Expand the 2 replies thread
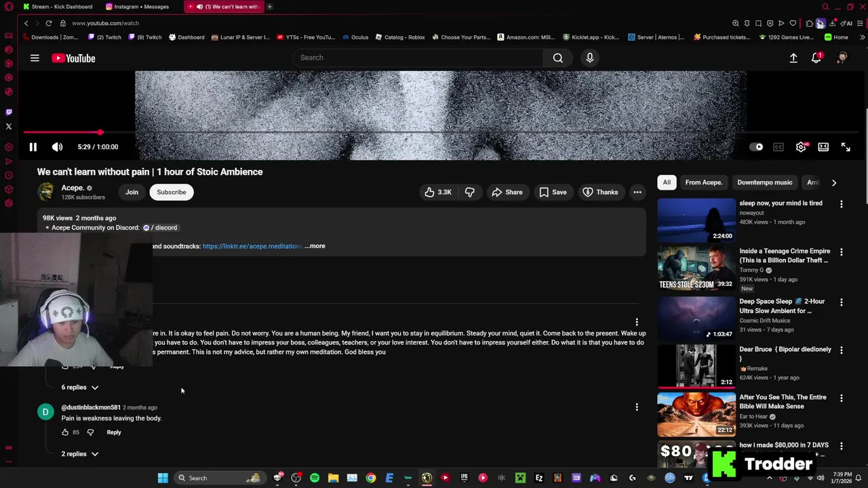The height and width of the screenshot is (488, 868). pyautogui.click(x=80, y=454)
